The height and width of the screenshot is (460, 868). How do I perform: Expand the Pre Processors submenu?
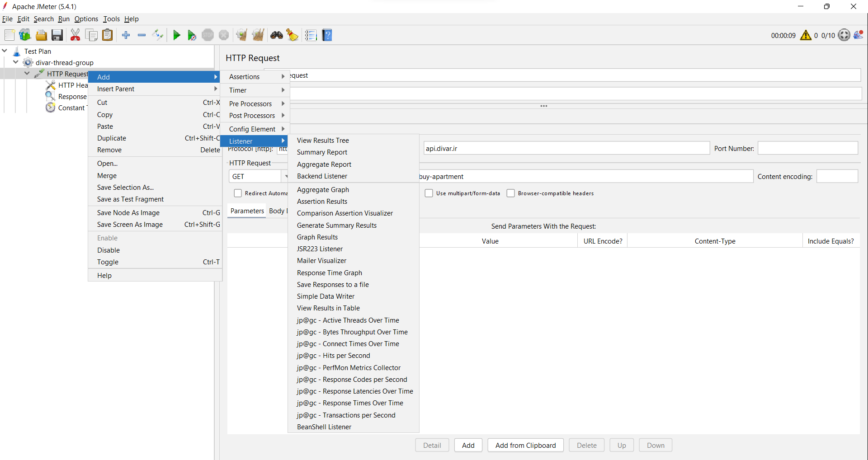click(x=255, y=104)
